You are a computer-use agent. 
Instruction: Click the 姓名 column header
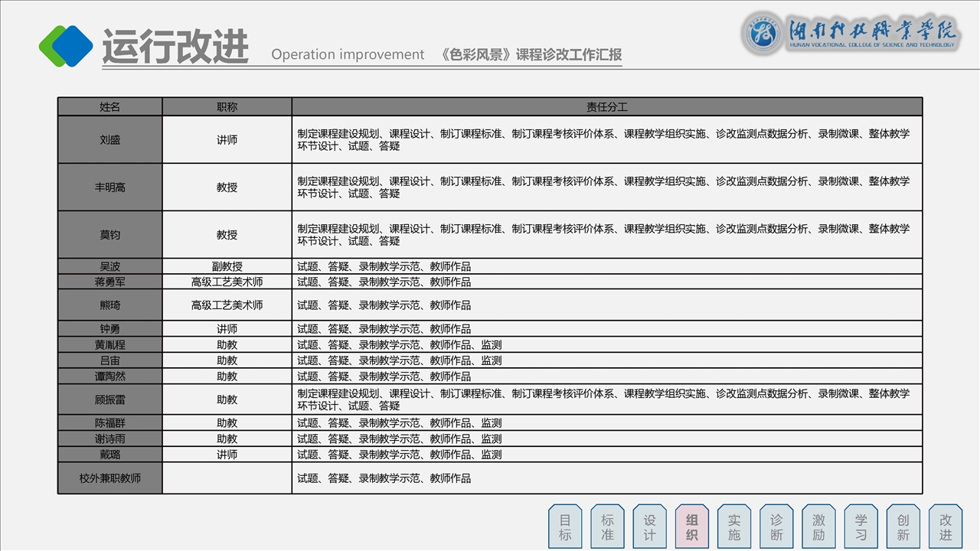point(110,107)
